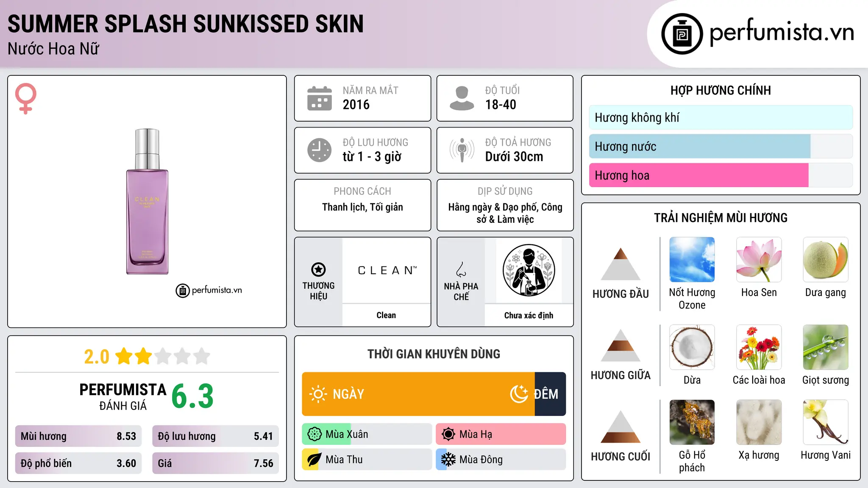Image resolution: width=868 pixels, height=488 pixels.
Task: Click the moon icon beside Đêm
Action: [519, 394]
